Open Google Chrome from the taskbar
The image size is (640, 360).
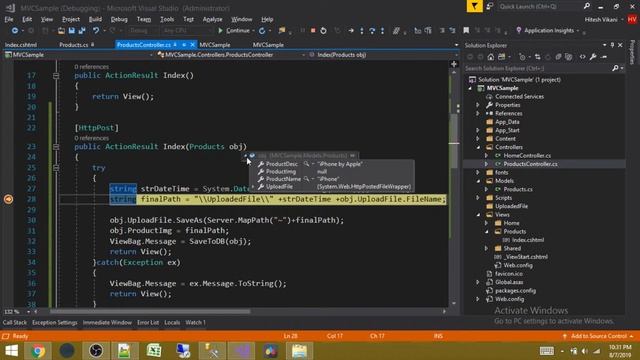[38, 351]
